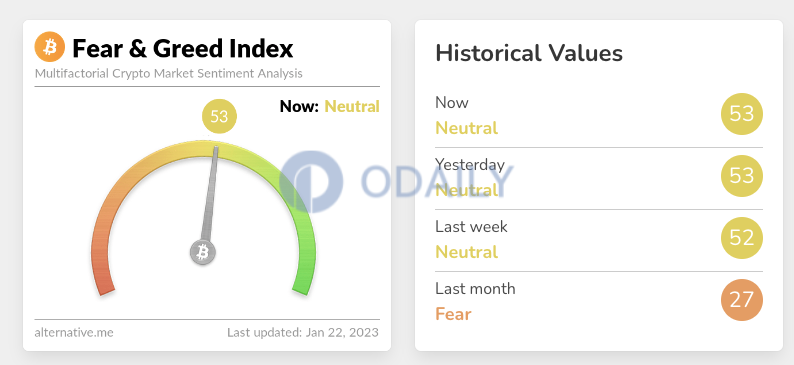Click the Now value circle showing 53

[742, 114]
